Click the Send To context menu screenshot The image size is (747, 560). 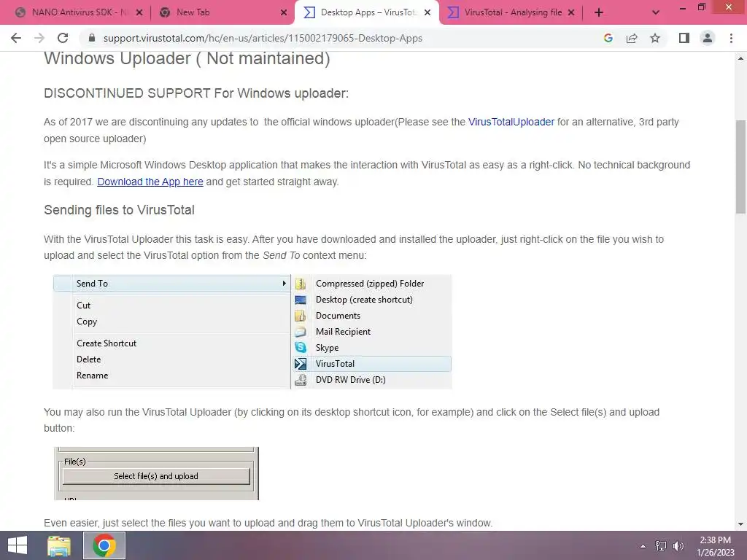pos(252,332)
